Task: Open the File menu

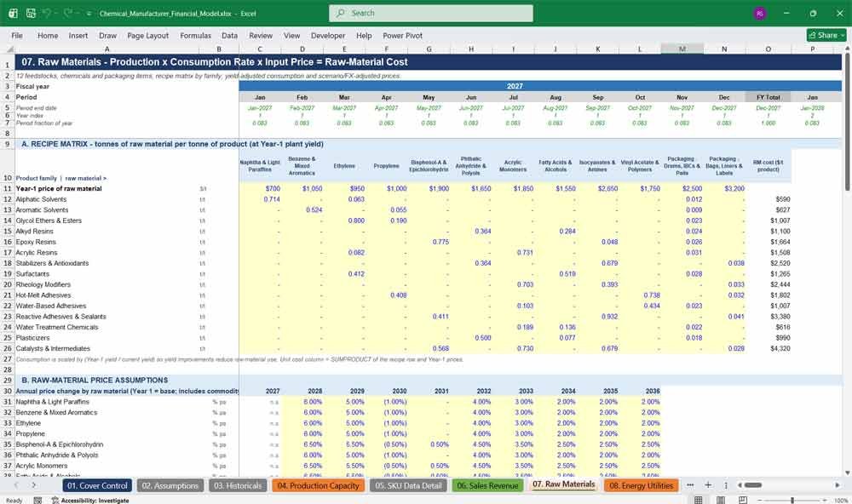Action: [17, 35]
